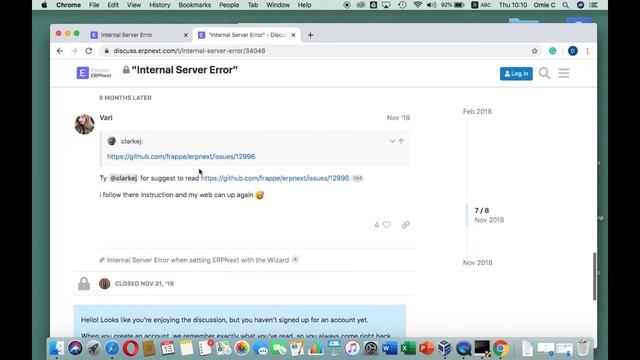Open the Chrome profile avatar
The height and width of the screenshot is (360, 640).
click(x=572, y=51)
